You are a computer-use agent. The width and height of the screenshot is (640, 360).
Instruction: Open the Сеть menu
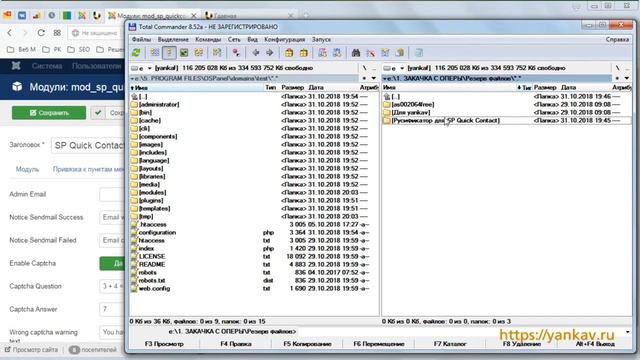pos(234,40)
